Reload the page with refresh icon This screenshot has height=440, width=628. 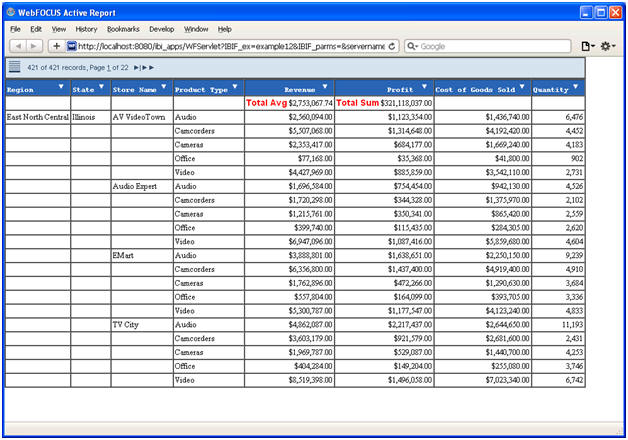coord(392,46)
